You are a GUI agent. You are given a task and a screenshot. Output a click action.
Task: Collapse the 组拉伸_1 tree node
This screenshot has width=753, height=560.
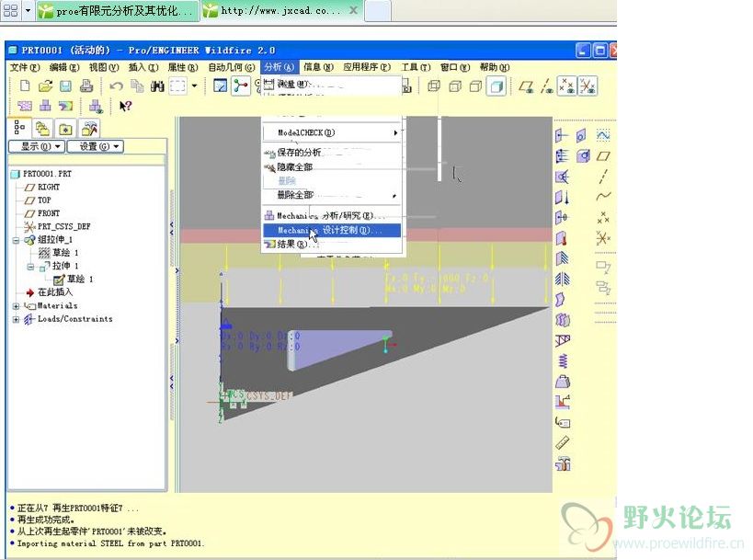tap(16, 240)
